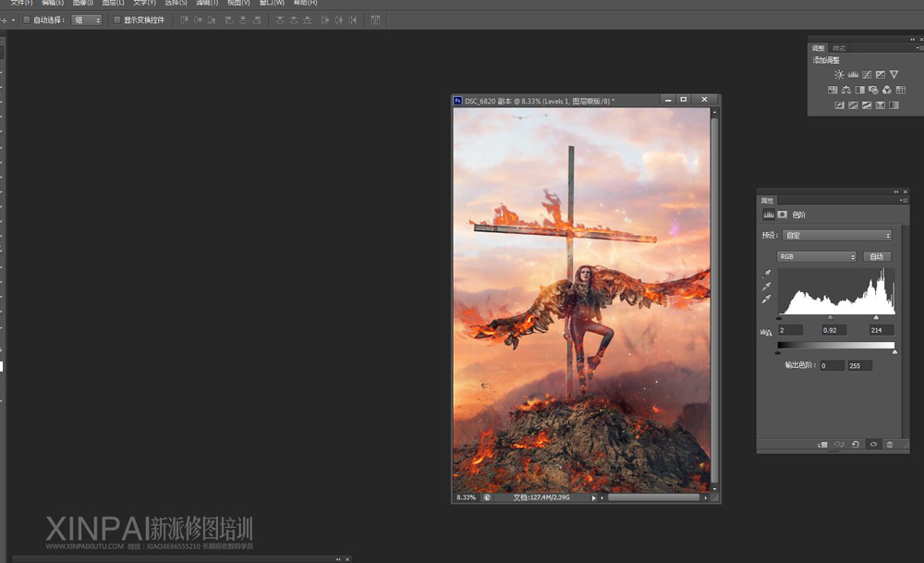924x563 pixels.
Task: Add an Exposure adjustment layer
Action: point(881,74)
